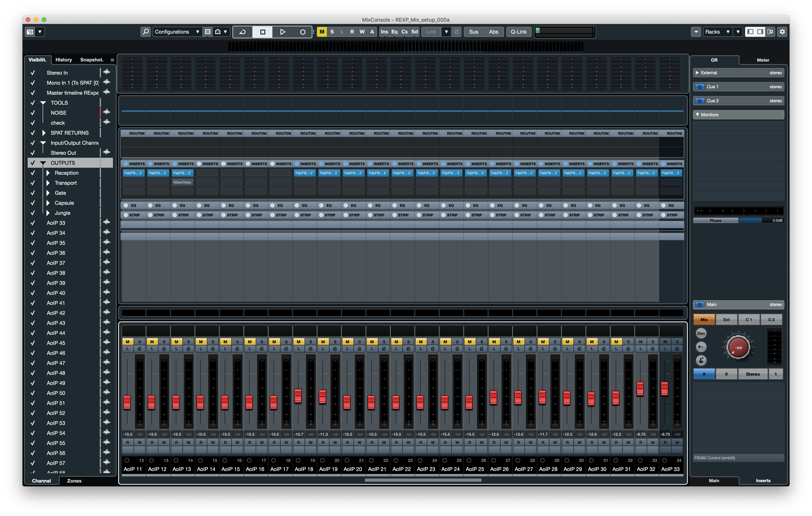Expand the SPAT RETURNS folder

pyautogui.click(x=43, y=133)
